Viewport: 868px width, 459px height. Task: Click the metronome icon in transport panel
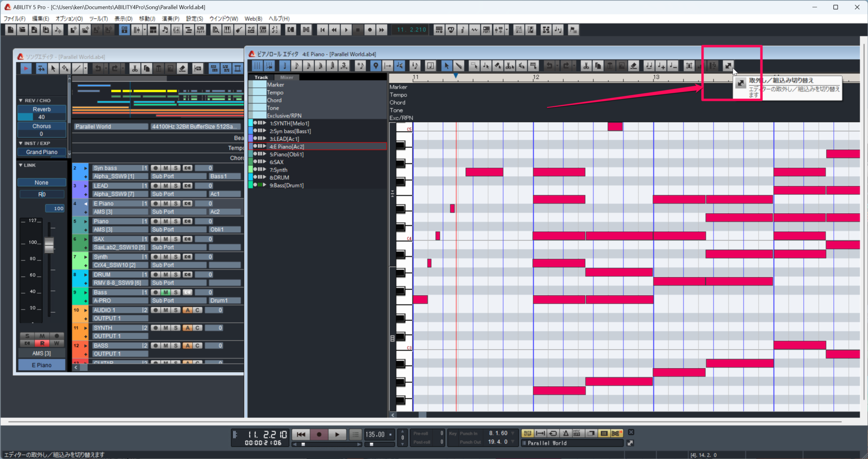pos(565,433)
